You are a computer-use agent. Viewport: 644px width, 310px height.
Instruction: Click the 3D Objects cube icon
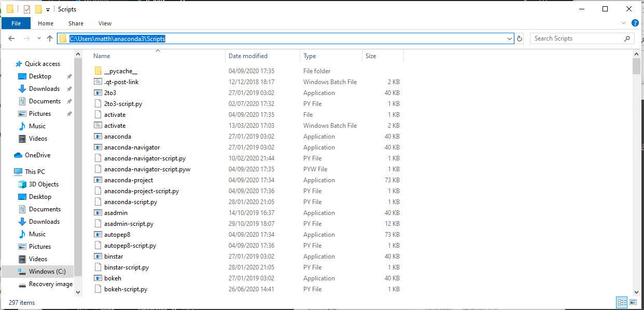pos(22,184)
